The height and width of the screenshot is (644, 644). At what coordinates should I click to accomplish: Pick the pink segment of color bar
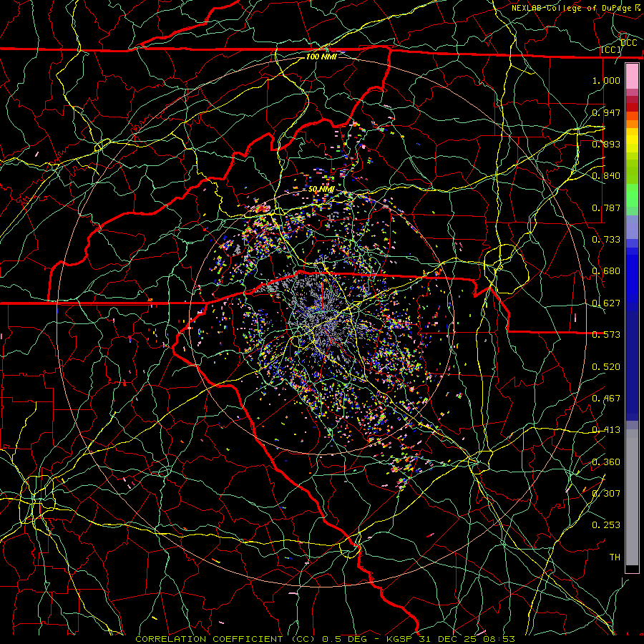pos(632,77)
